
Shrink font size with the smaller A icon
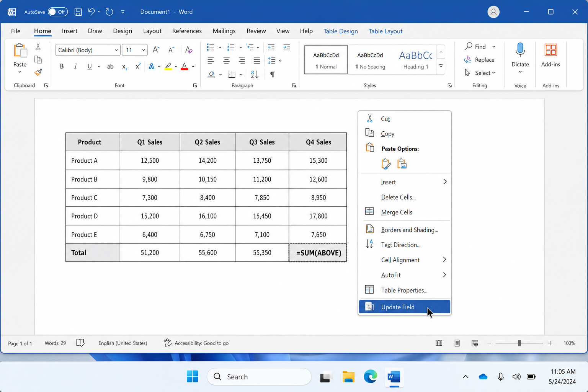point(171,50)
